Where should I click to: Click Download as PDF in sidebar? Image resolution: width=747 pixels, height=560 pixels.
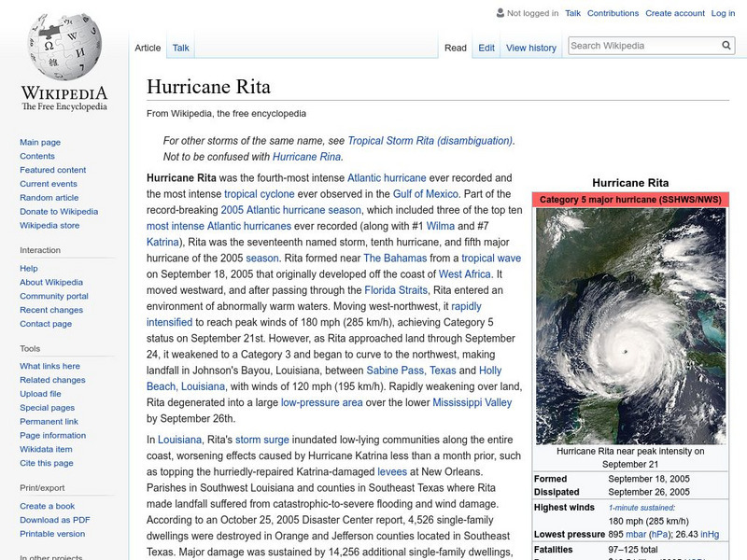(55, 520)
